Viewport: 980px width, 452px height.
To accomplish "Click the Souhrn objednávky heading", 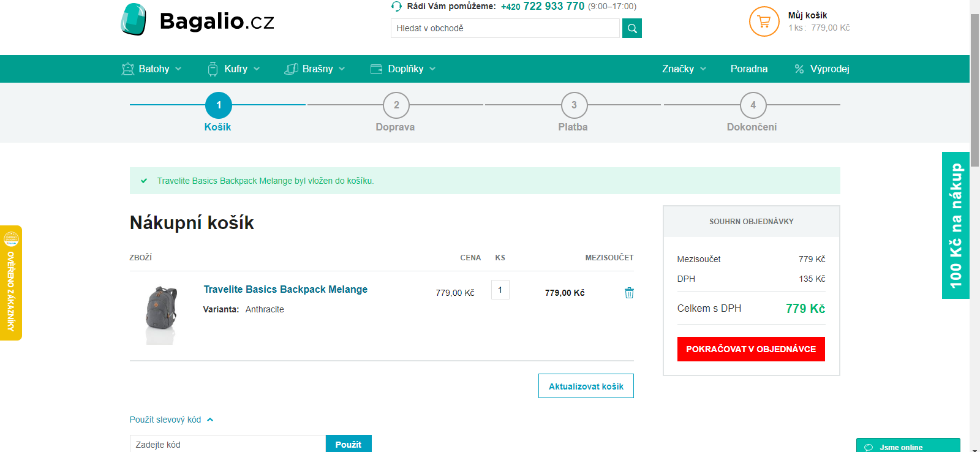I will (x=752, y=222).
